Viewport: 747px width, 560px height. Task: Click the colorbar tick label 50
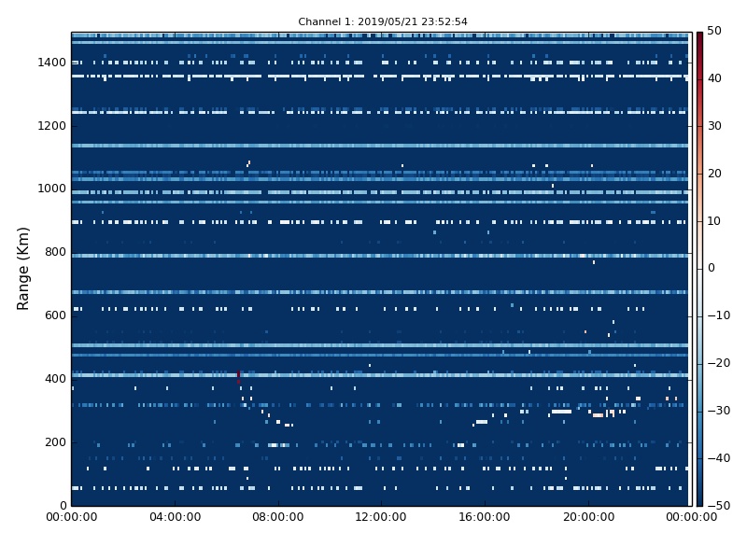click(x=714, y=31)
